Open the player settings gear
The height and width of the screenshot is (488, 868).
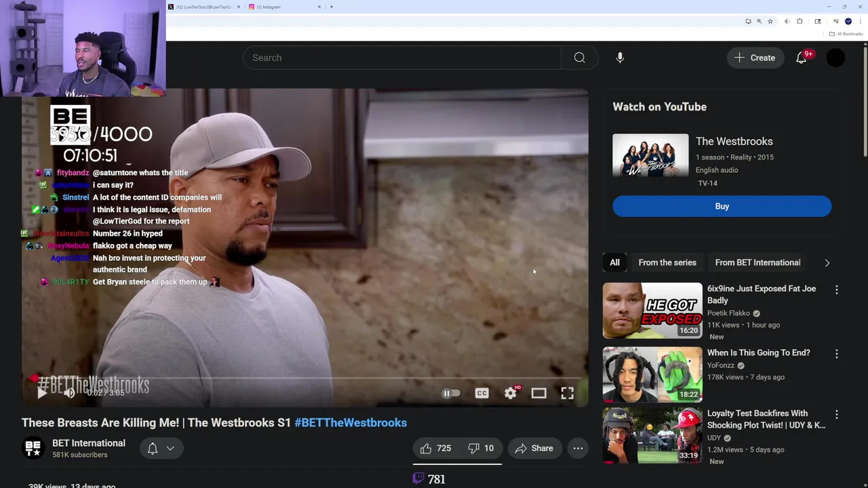coord(510,393)
